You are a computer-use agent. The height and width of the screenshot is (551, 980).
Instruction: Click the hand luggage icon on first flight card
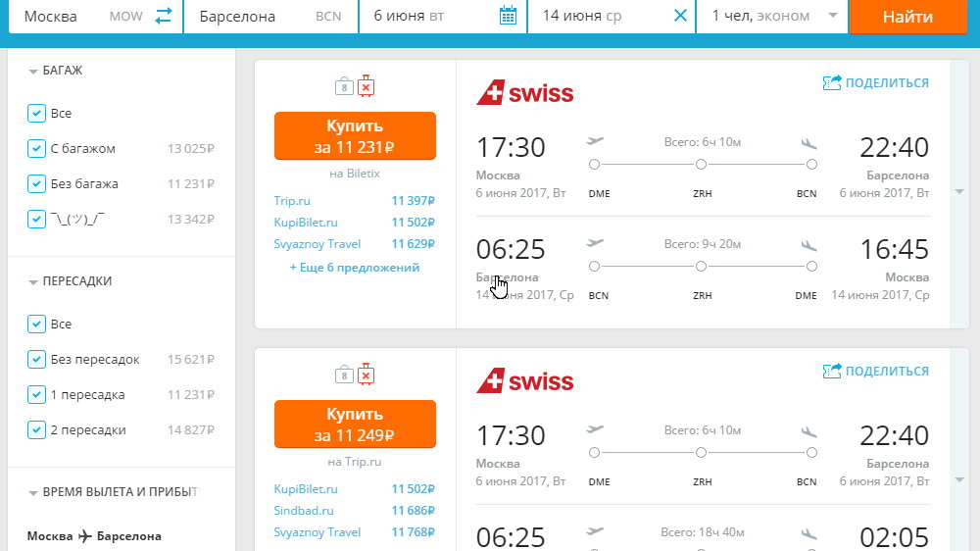point(344,86)
